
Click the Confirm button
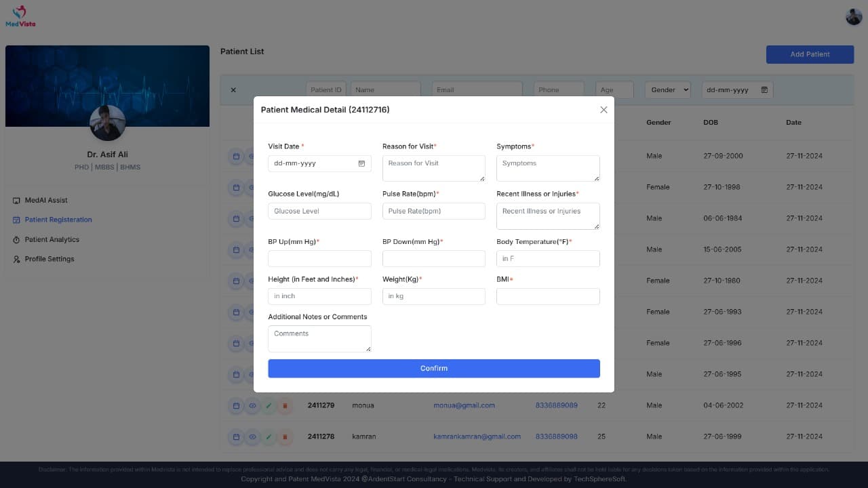(434, 368)
